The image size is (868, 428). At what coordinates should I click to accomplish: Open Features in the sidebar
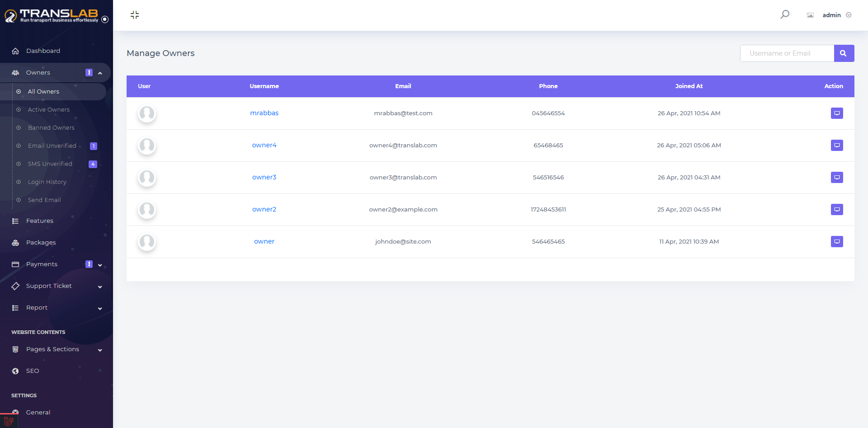pos(40,221)
